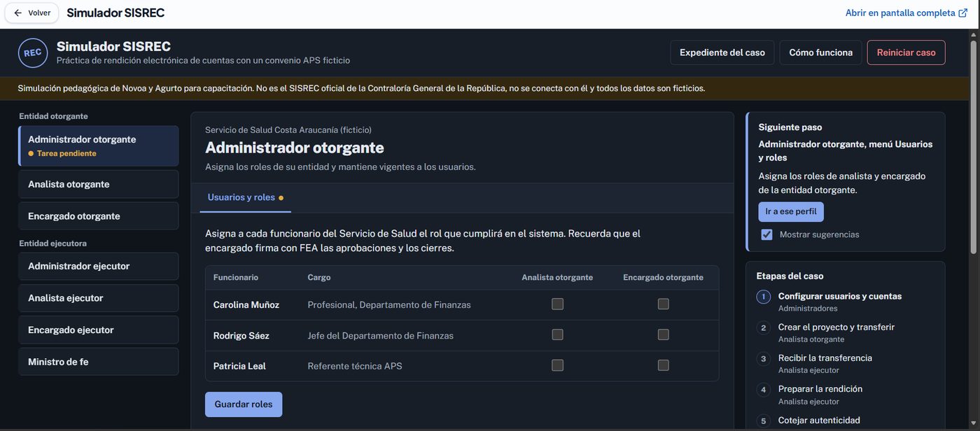Viewport: 980px width, 431px height.
Task: Click cargo Referente técnica APS
Action: point(355,366)
